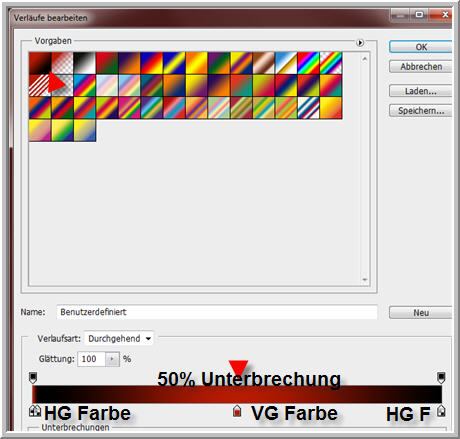This screenshot has width=460, height=439.
Task: Confirm with the OK button
Action: tap(421, 47)
